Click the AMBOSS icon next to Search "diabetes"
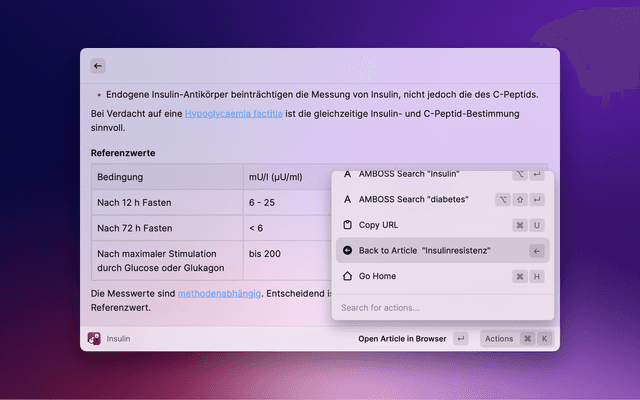 [347, 199]
